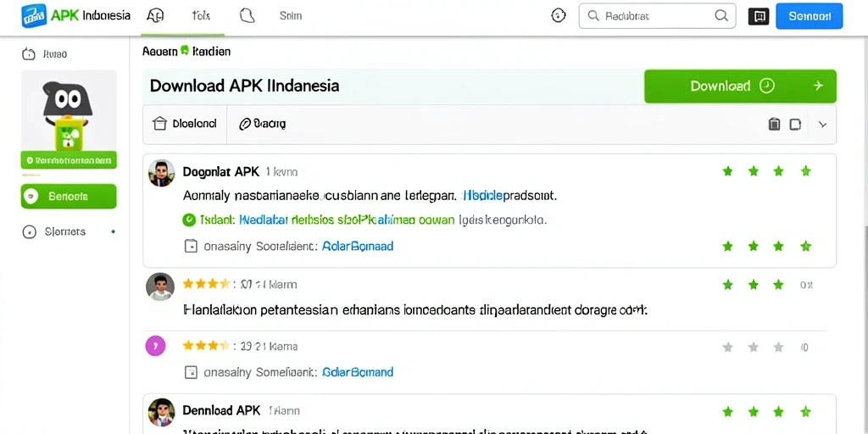Click first green star of Dennload APK rating
Image resolution: width=868 pixels, height=434 pixels.
pos(727,411)
